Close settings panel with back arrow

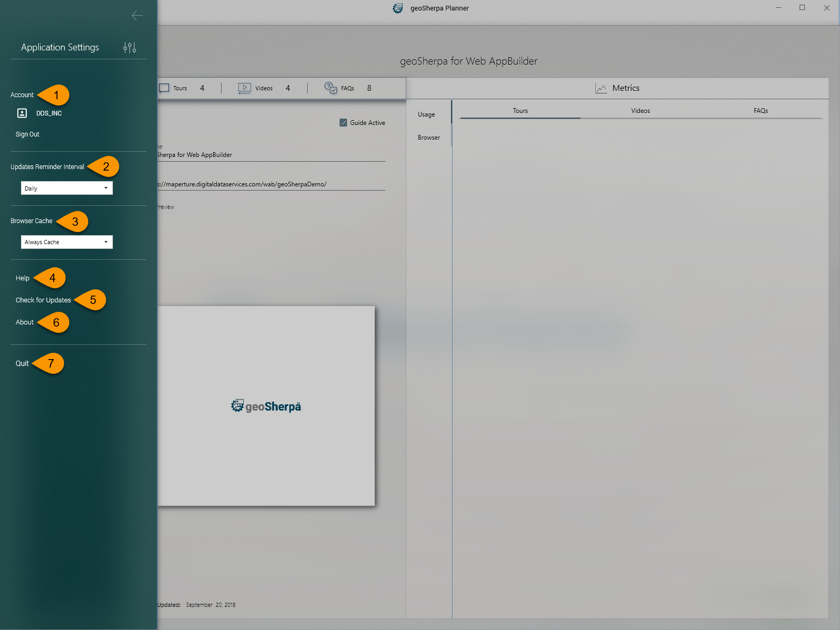point(138,16)
